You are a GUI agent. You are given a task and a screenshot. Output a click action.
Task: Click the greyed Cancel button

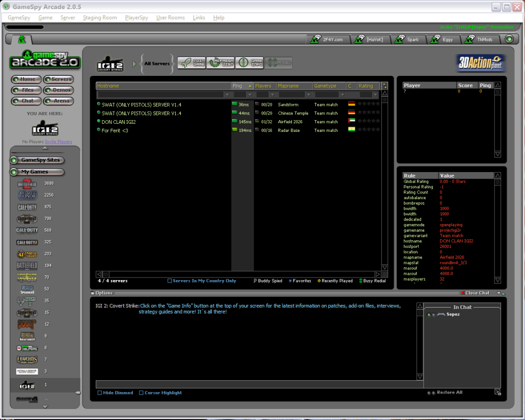click(x=279, y=63)
